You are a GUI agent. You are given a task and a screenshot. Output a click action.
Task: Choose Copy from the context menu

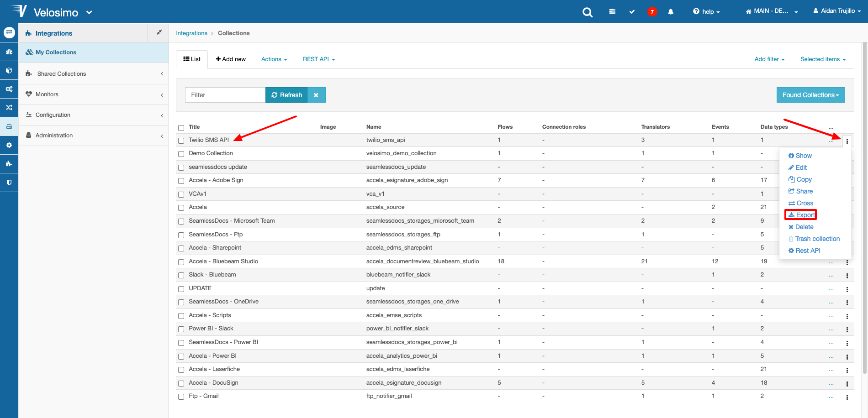(800, 179)
